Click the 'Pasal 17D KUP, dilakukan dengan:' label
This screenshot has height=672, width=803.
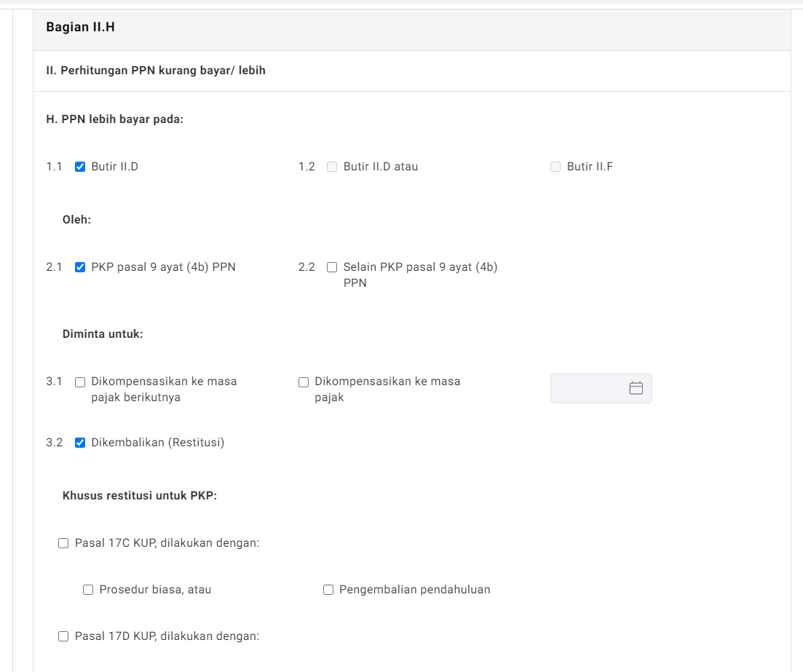[x=167, y=636]
